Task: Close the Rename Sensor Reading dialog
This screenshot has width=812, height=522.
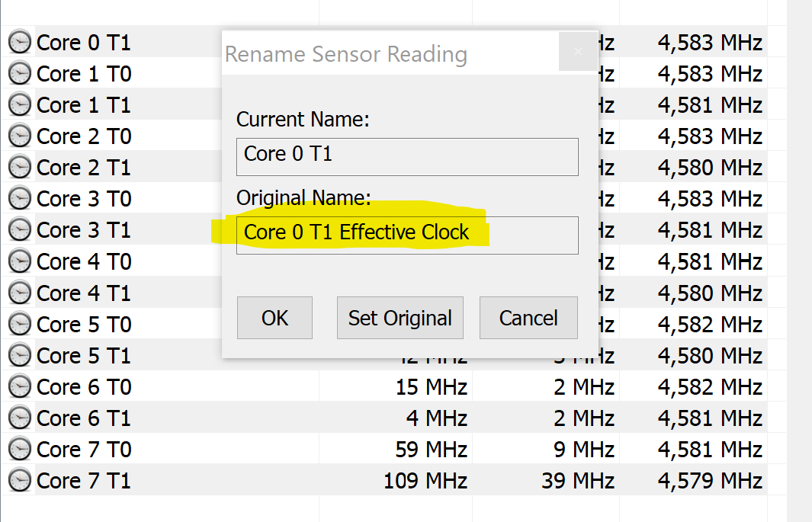Action: coord(578,52)
